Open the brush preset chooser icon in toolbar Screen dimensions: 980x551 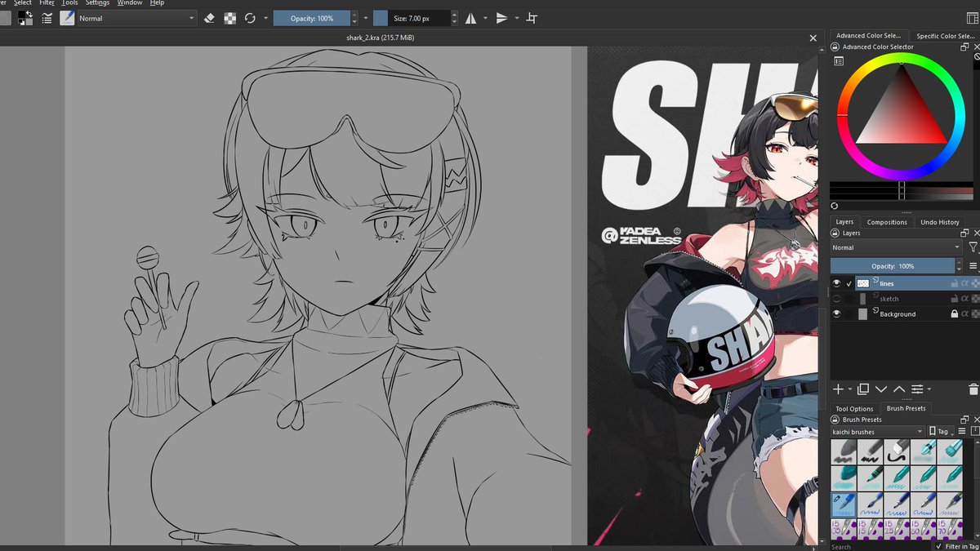pos(67,18)
